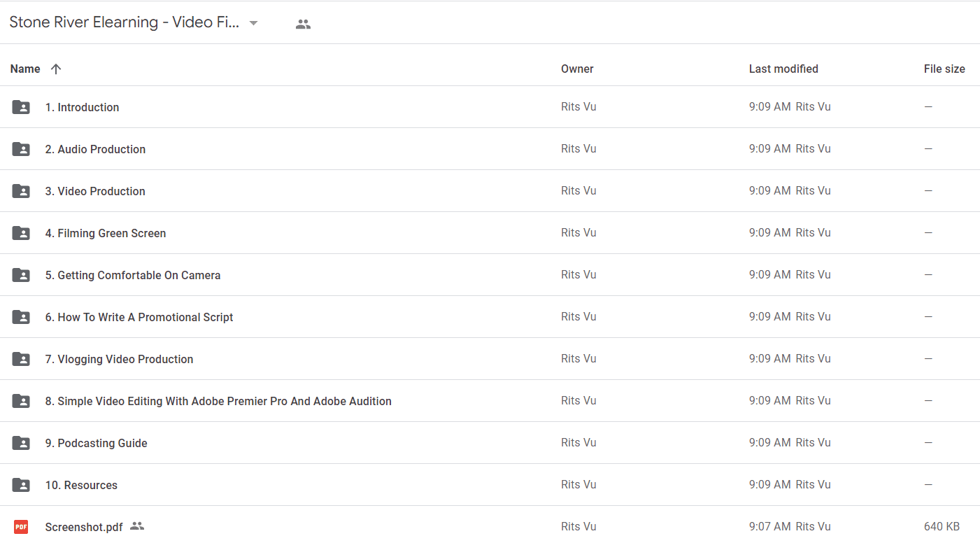Screen dimensions: 980x543
Task: Click the Owner column header
Action: [x=577, y=69]
